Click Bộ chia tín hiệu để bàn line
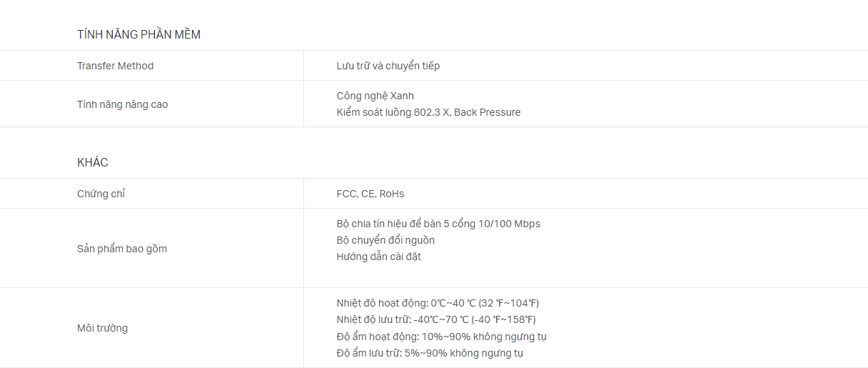The image size is (868, 368). tap(438, 224)
